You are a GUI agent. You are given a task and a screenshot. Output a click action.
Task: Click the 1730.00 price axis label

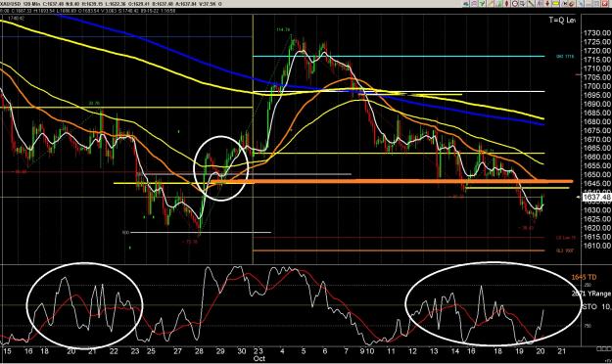pyautogui.click(x=597, y=32)
